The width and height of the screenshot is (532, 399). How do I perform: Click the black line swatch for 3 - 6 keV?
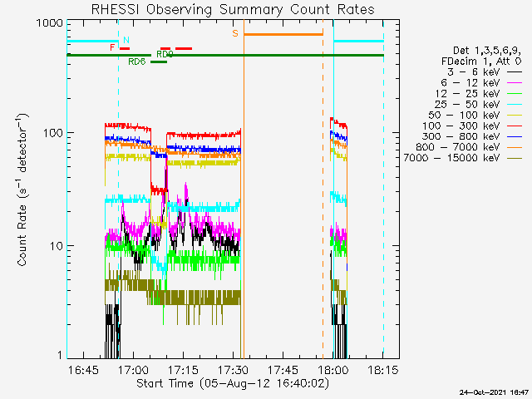point(515,72)
